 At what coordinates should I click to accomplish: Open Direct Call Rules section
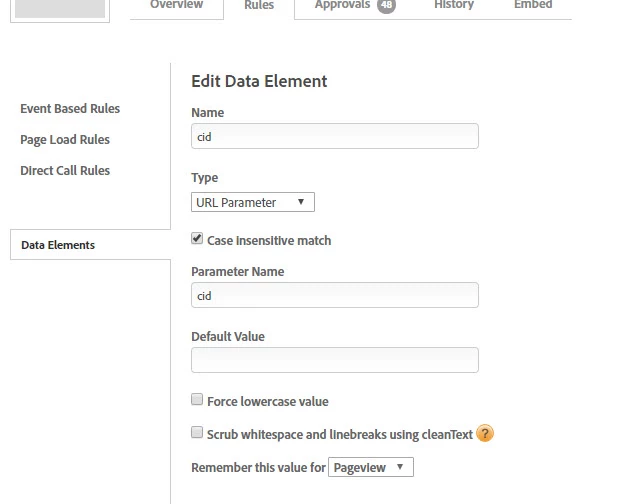[x=65, y=170]
